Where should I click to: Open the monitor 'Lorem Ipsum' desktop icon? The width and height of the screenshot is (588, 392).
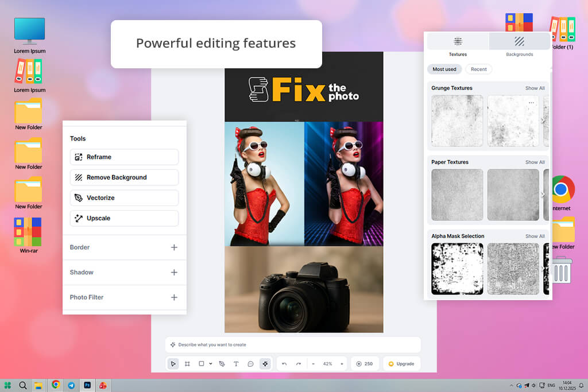click(x=30, y=35)
